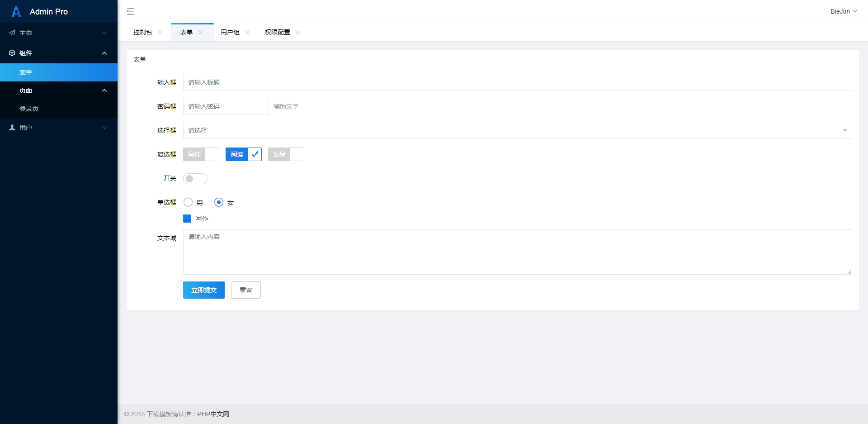Click the 立即提交 submit button
This screenshot has height=424, width=868.
203,290
